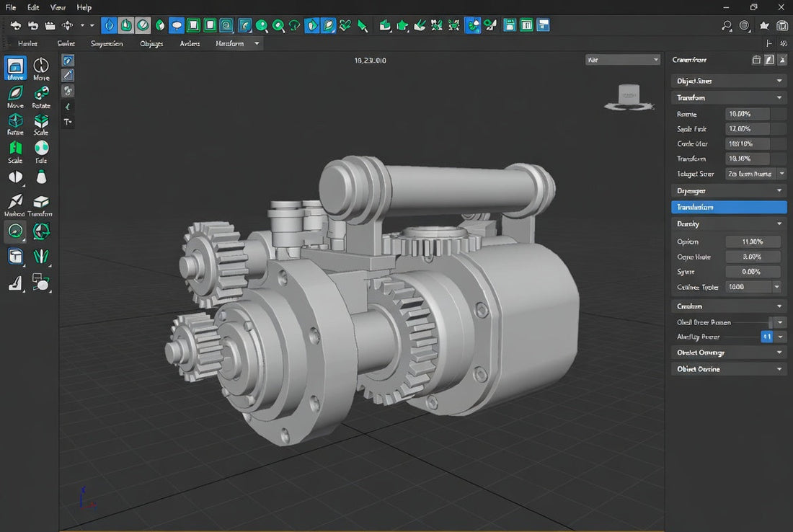This screenshot has height=532, width=793.
Task: Pick the cursor selection arrow tool
Action: 363,25
